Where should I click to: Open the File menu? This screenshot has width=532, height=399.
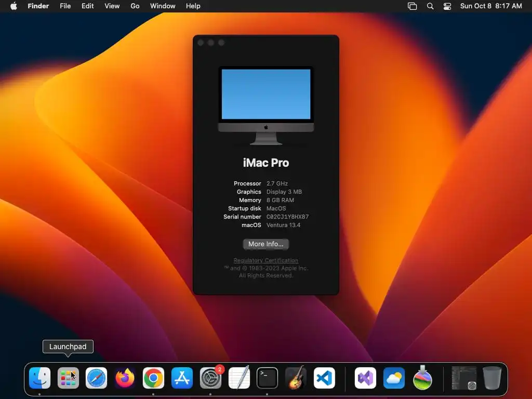(65, 6)
